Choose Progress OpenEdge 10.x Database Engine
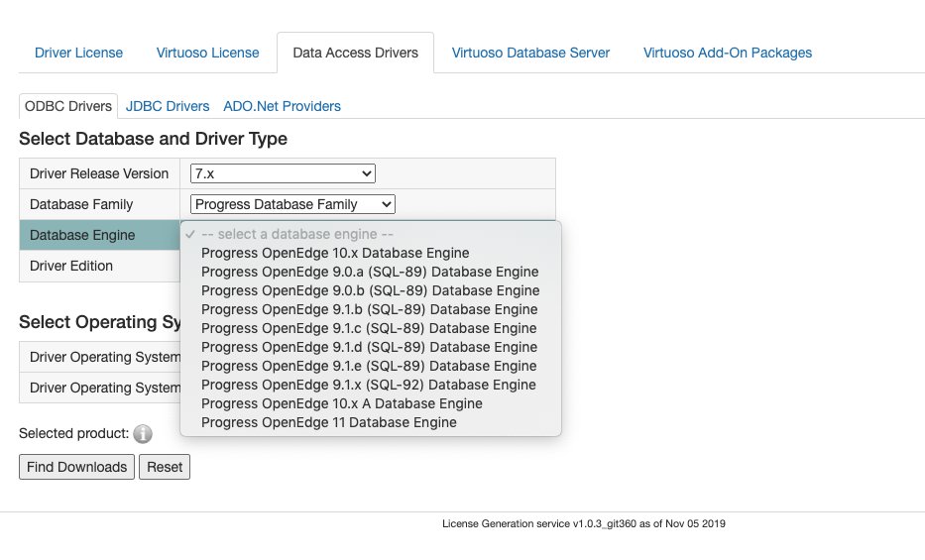 (371, 253)
